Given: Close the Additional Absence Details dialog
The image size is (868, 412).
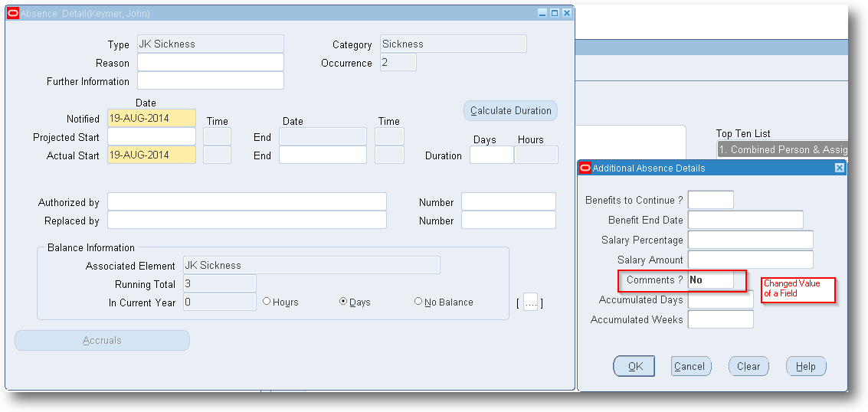Looking at the screenshot, I should pyautogui.click(x=840, y=168).
